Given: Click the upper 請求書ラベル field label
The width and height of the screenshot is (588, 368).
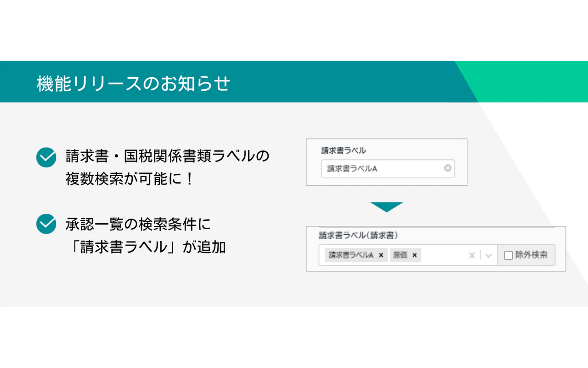Looking at the screenshot, I should point(344,150).
